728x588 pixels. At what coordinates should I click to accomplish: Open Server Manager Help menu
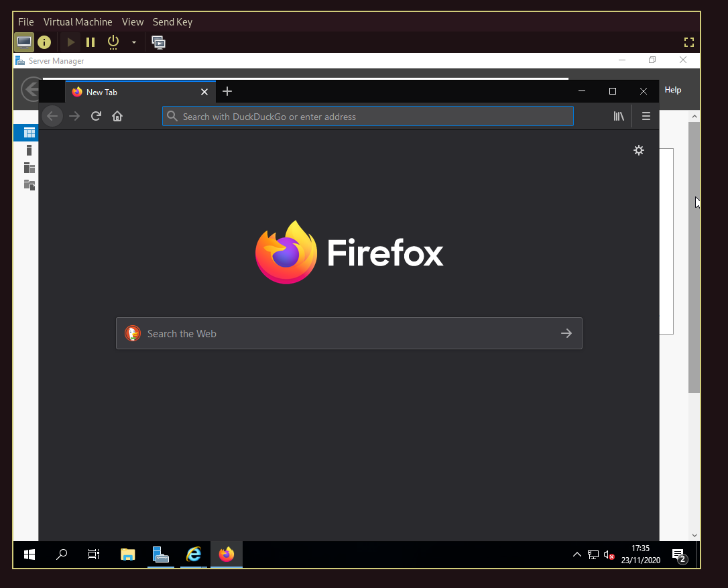pyautogui.click(x=673, y=90)
